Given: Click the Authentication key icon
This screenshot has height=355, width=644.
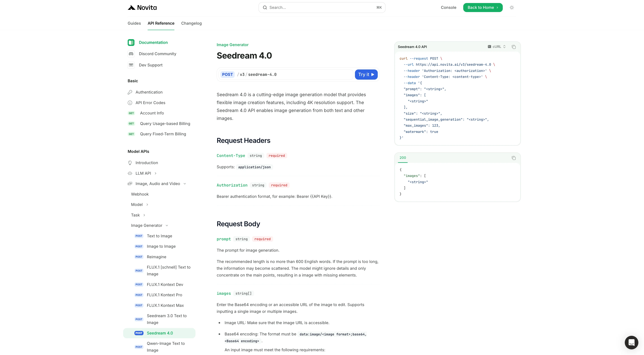Looking at the screenshot, I should pyautogui.click(x=130, y=92).
